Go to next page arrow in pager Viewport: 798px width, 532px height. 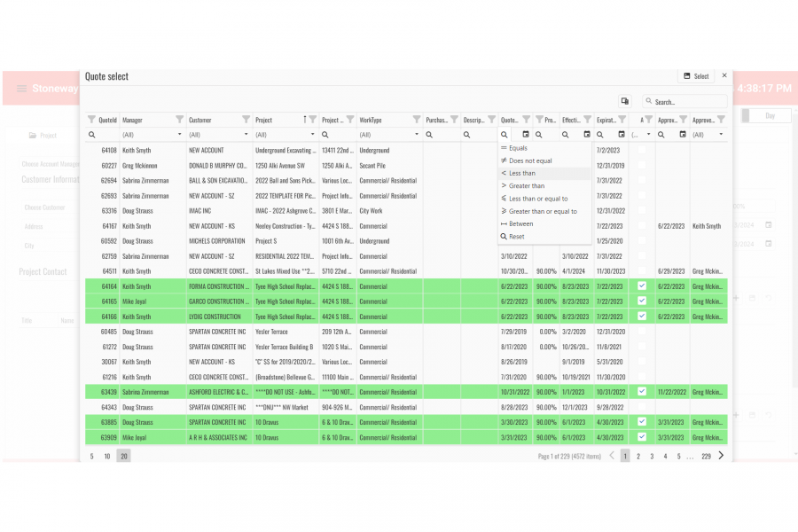pos(721,456)
